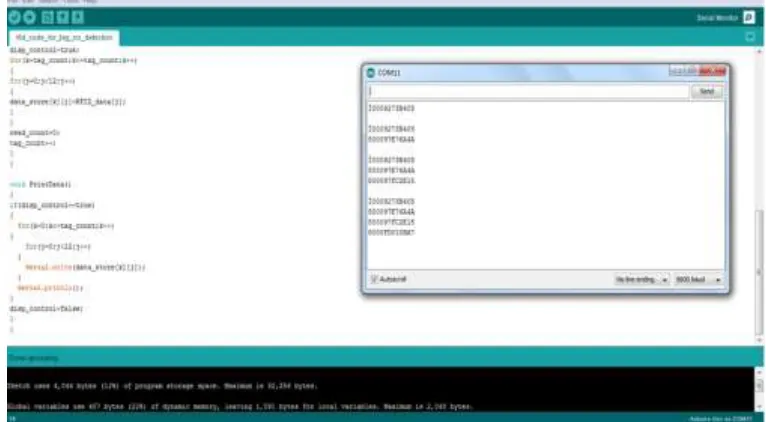Image resolution: width=766 pixels, height=422 pixels.
Task: Click the 'read_count=0;' code line
Action: point(34,133)
